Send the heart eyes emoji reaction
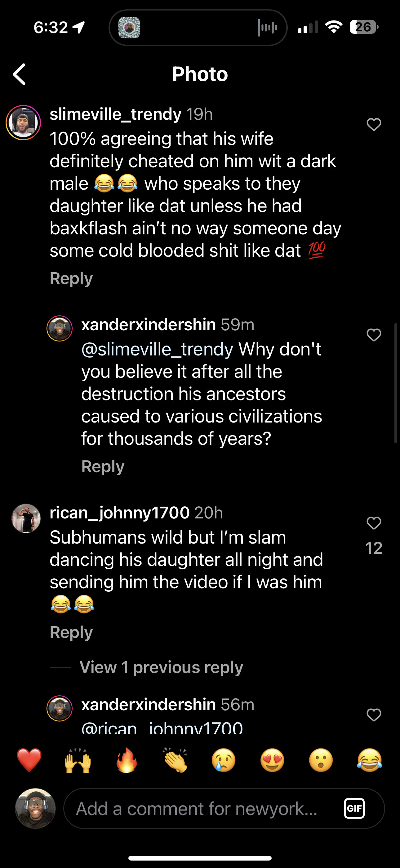This screenshot has width=400, height=868. click(272, 760)
